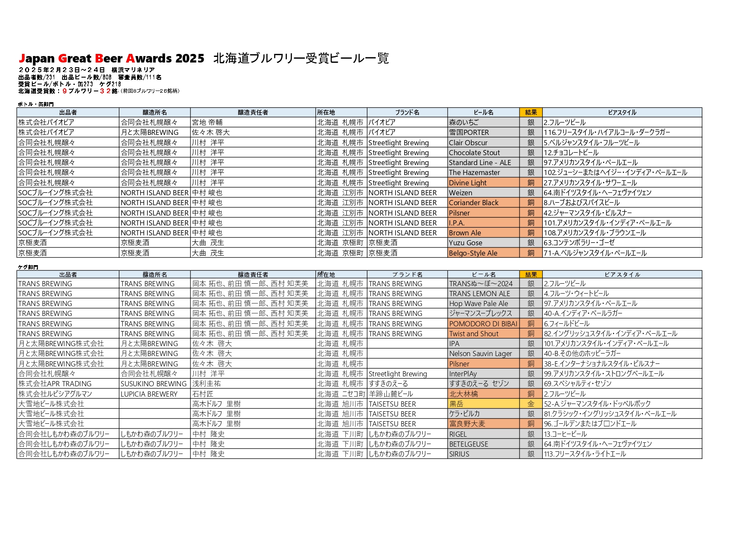Select the 52-A.ジャーマンスタイル・ドッペルボック cell
The width and height of the screenshot is (756, 535).
(x=622, y=404)
